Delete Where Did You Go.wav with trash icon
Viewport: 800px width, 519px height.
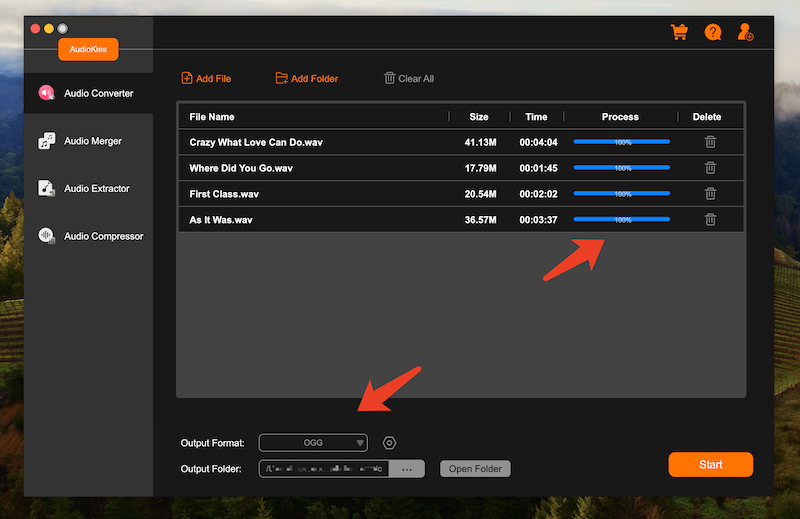click(x=710, y=168)
